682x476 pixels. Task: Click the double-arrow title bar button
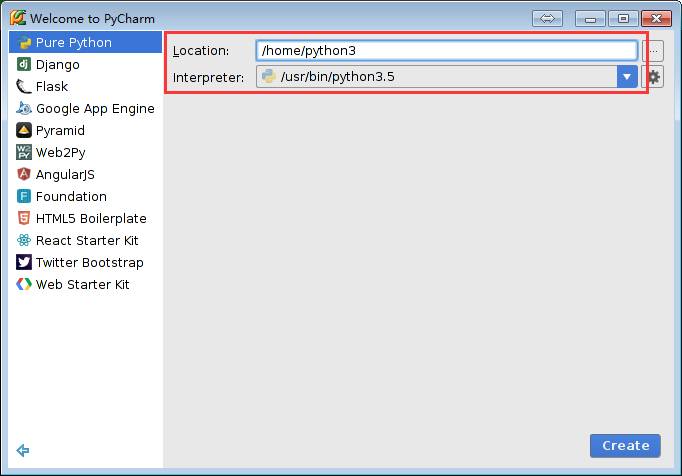[547, 19]
